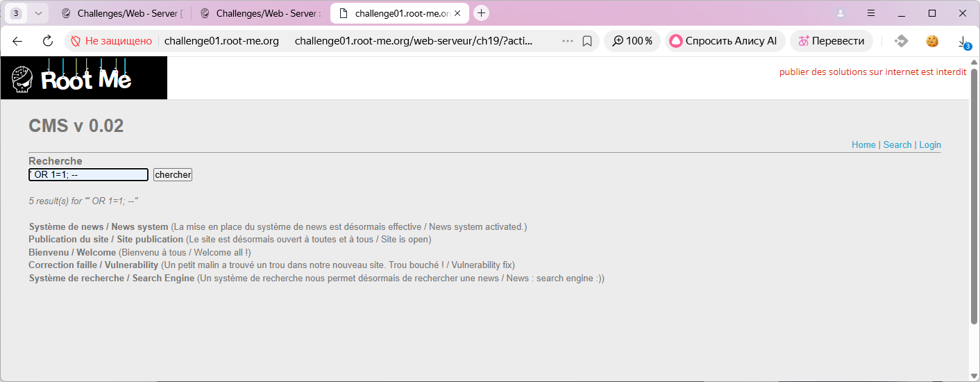The height and width of the screenshot is (382, 980).
Task: Open the browser hamburger menu
Action: coord(871,13)
